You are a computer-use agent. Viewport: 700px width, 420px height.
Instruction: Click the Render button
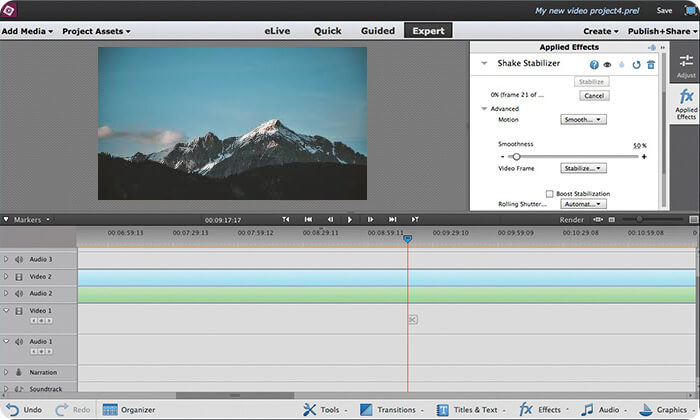(571, 220)
